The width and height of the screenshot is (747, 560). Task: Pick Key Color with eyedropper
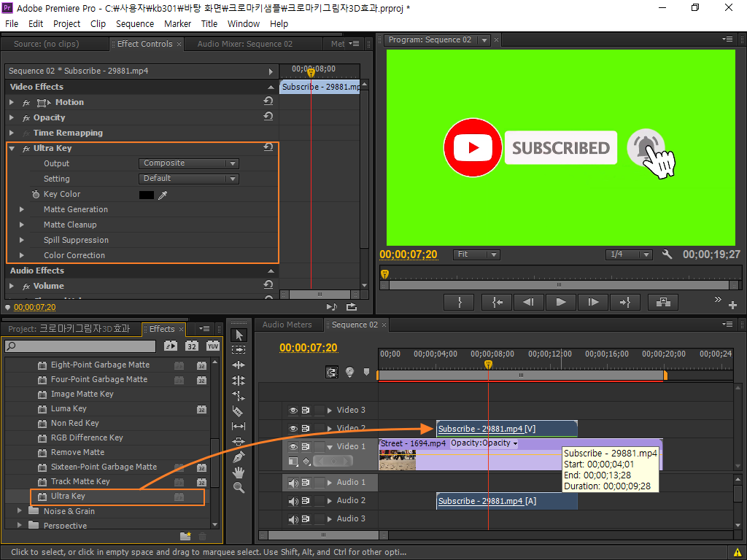[x=163, y=195]
